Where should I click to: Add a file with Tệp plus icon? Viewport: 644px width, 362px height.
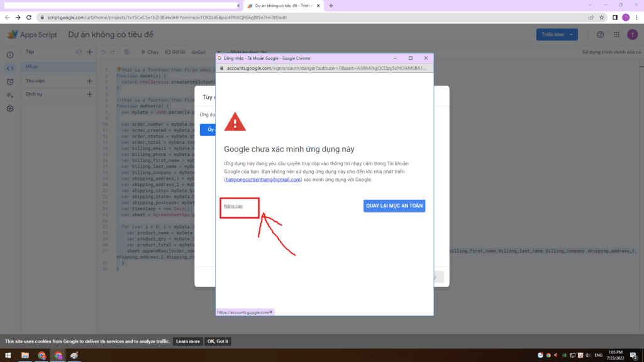tap(89, 52)
